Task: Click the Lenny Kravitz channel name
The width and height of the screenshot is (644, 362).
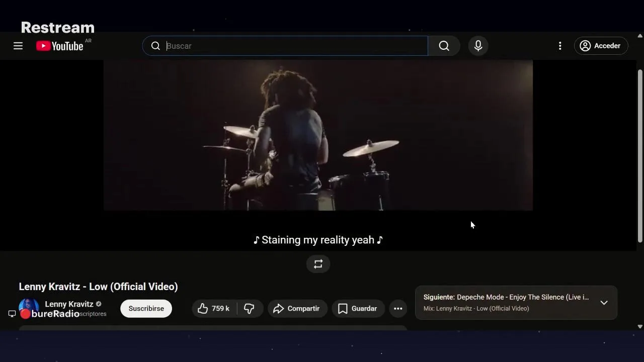Action: (x=69, y=304)
